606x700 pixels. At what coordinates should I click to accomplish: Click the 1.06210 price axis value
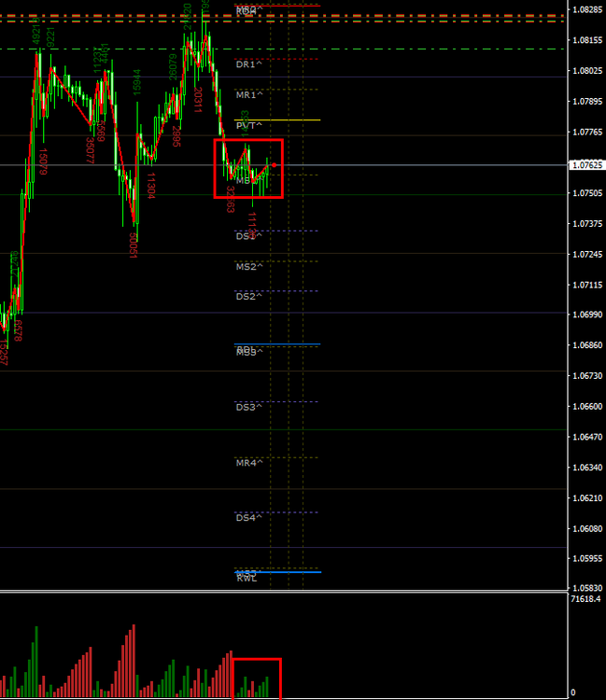[587, 498]
